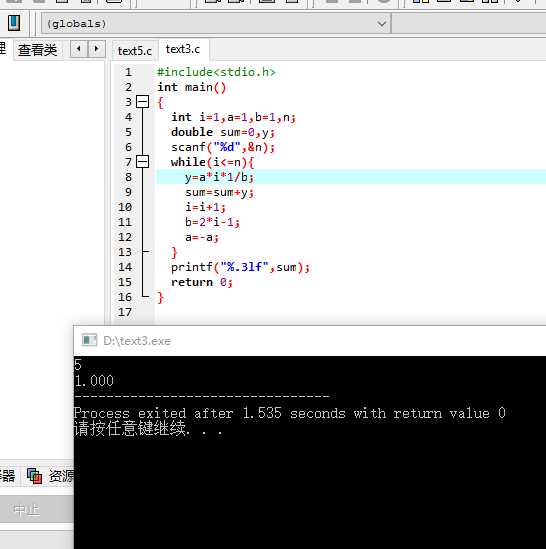This screenshot has width=546, height=549.
Task: Click the console window icon for text3.exe
Action: (89, 340)
